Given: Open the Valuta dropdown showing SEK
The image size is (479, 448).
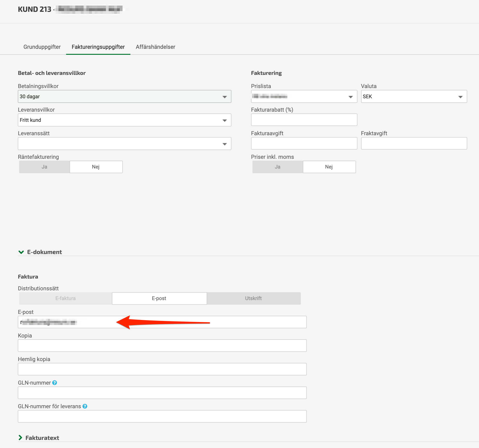Looking at the screenshot, I should [x=414, y=96].
